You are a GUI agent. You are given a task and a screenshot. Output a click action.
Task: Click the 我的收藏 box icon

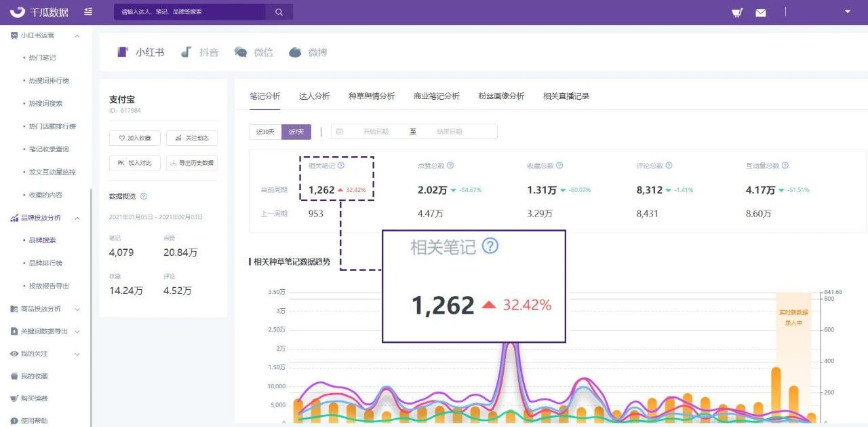(14, 376)
